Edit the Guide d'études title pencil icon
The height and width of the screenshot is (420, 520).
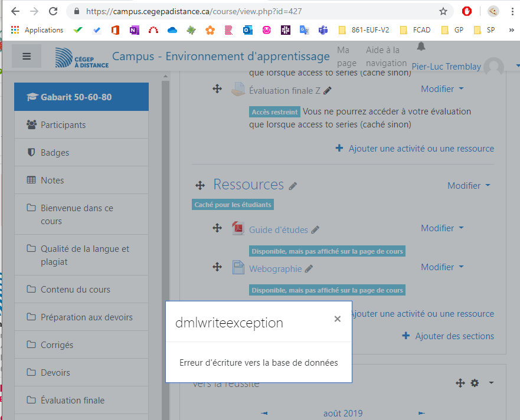pos(315,230)
